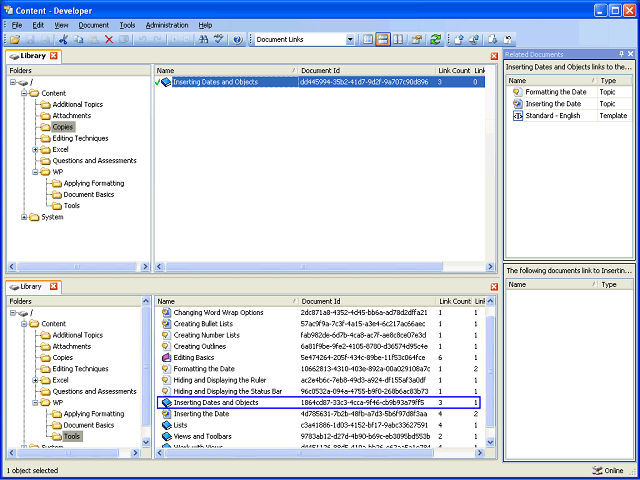The image size is (640, 480).
Task: Collapse WP folder in upper Library tree
Action: click(35, 172)
